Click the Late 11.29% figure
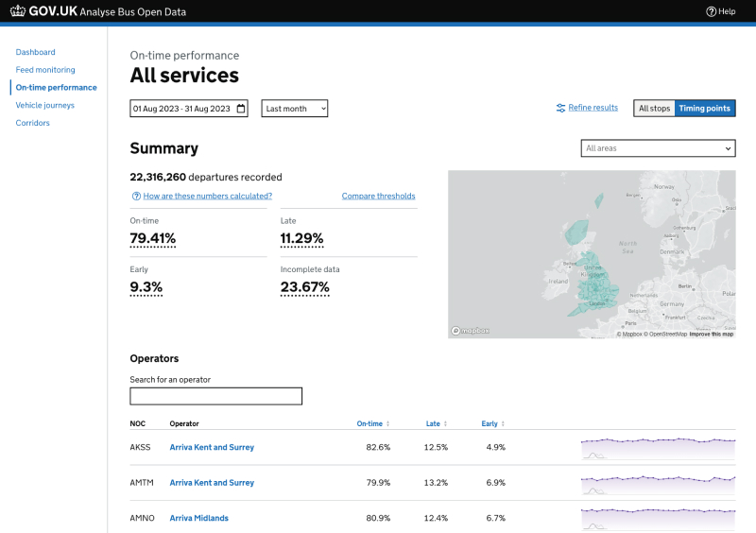The width and height of the screenshot is (756, 533). point(301,238)
